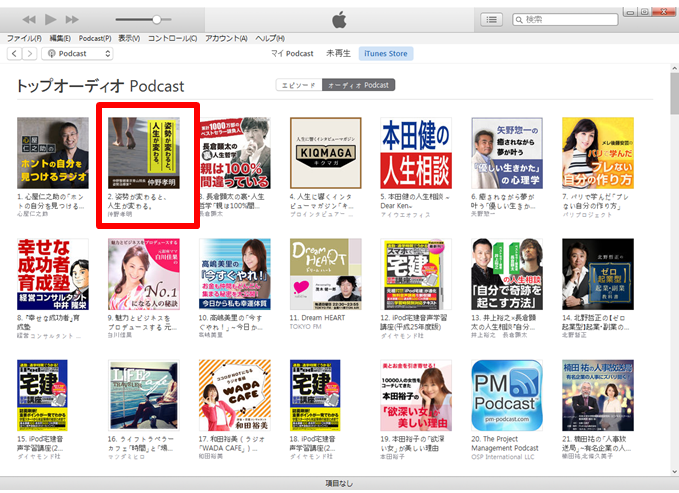Open the PM Podcast artwork

pyautogui.click(x=507, y=395)
